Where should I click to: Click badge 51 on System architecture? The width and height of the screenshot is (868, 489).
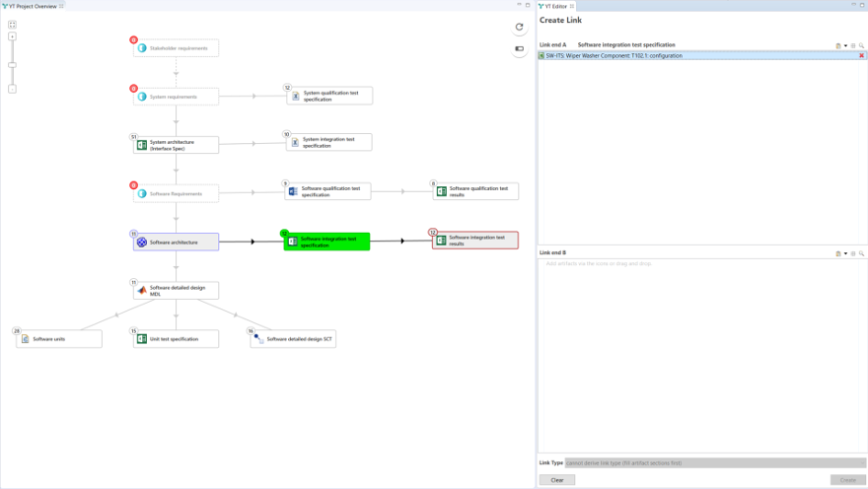coord(134,137)
